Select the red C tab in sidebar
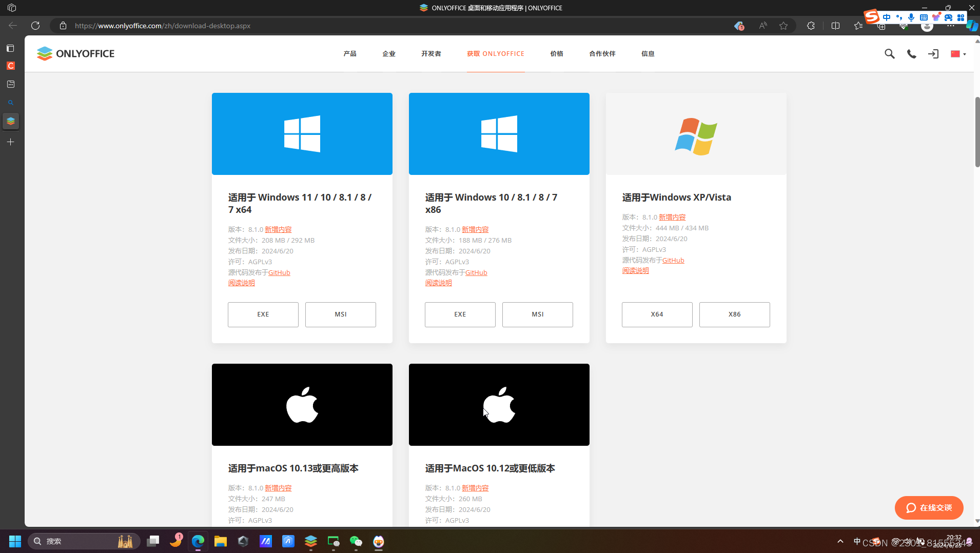980x553 pixels. 10,66
